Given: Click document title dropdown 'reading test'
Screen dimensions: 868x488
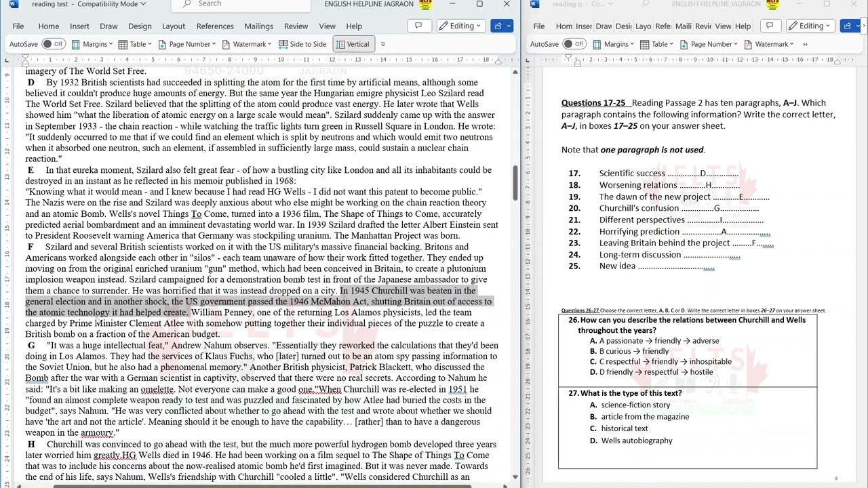Looking at the screenshot, I should 88,4.
